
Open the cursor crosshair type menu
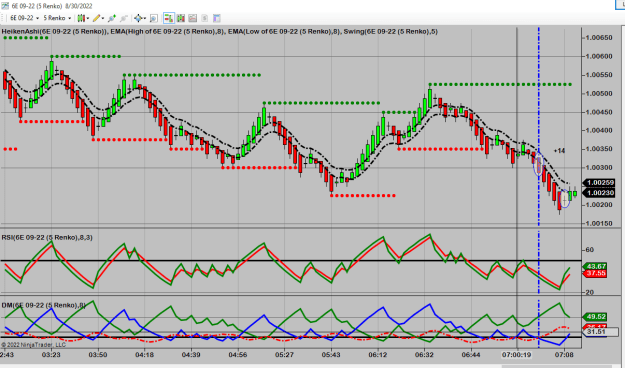(140, 18)
